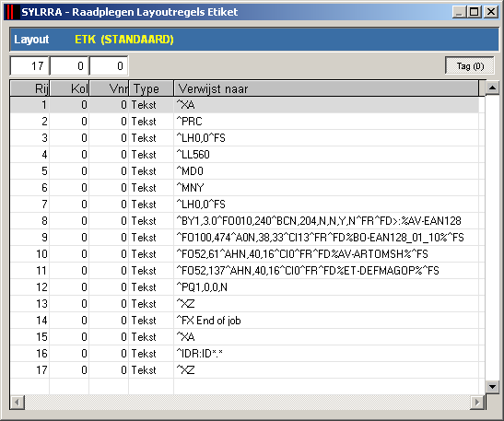Click the Vnr input field above the table

point(109,66)
